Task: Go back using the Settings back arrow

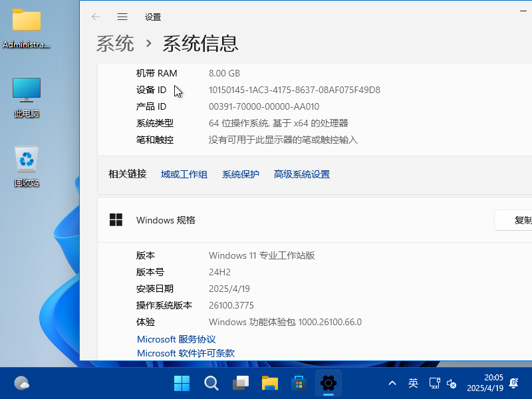Action: click(96, 17)
